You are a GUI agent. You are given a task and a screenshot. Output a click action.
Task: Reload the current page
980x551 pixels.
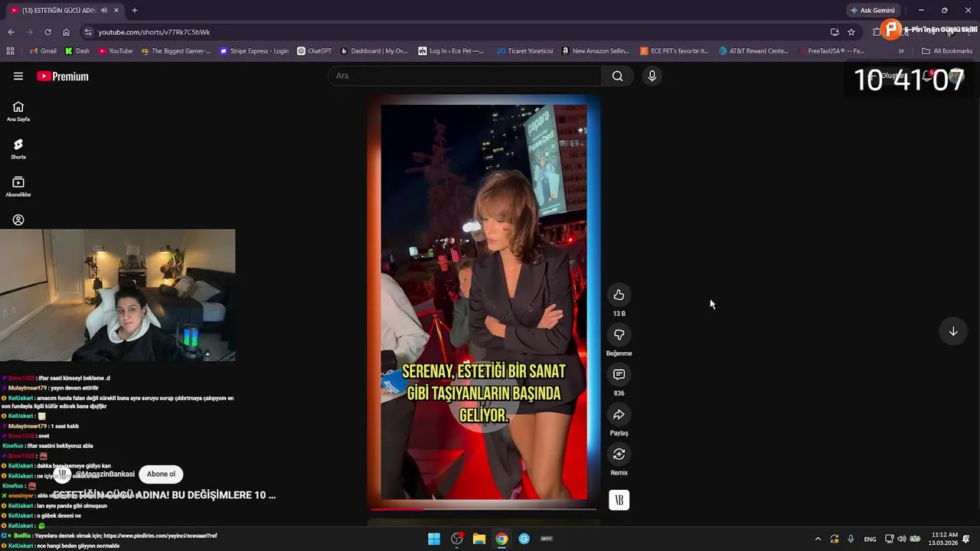coord(47,32)
